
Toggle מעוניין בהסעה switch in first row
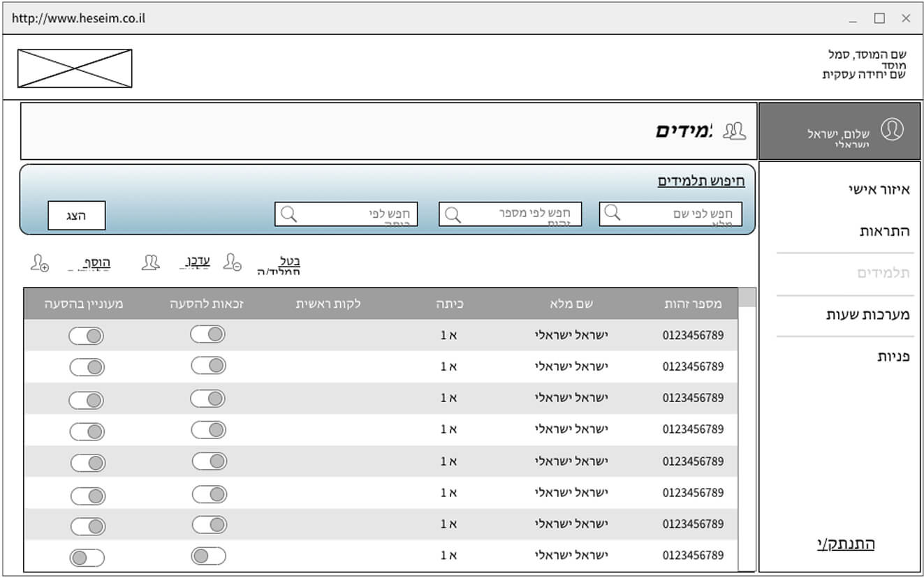pyautogui.click(x=87, y=336)
